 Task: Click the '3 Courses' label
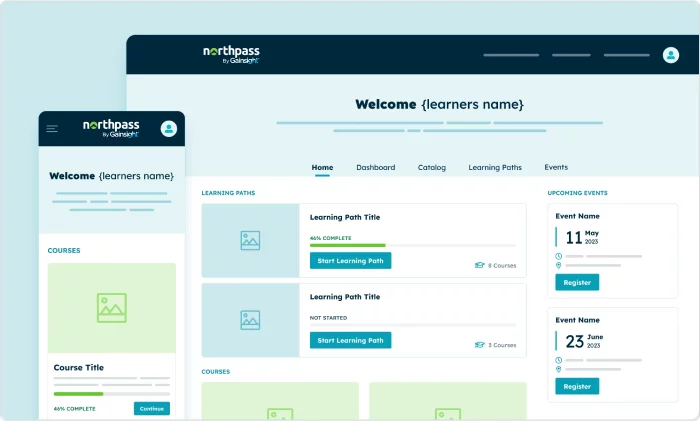(502, 345)
